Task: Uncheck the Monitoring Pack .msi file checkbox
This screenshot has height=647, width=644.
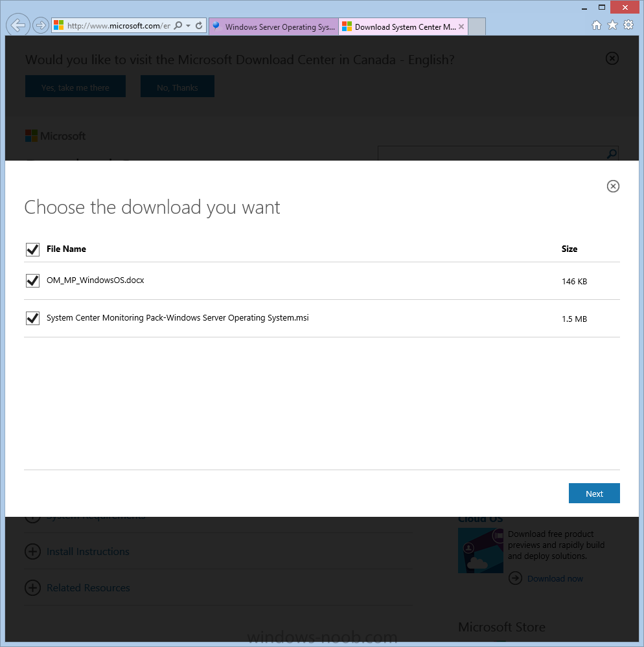Action: coord(32,318)
